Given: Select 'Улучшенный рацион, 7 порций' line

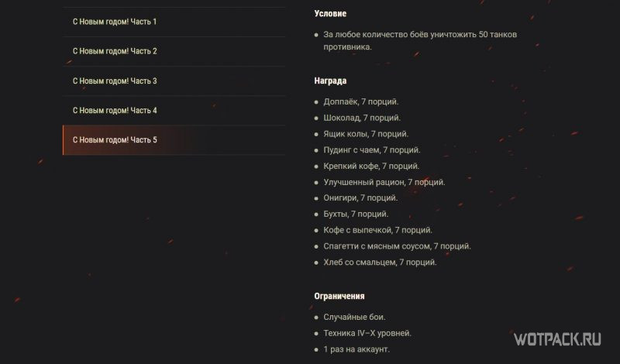Looking at the screenshot, I should click(x=384, y=182).
